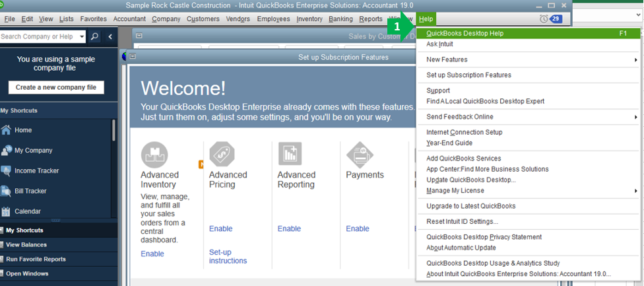
Task: Expand Manage My License submenu
Action: (x=636, y=191)
